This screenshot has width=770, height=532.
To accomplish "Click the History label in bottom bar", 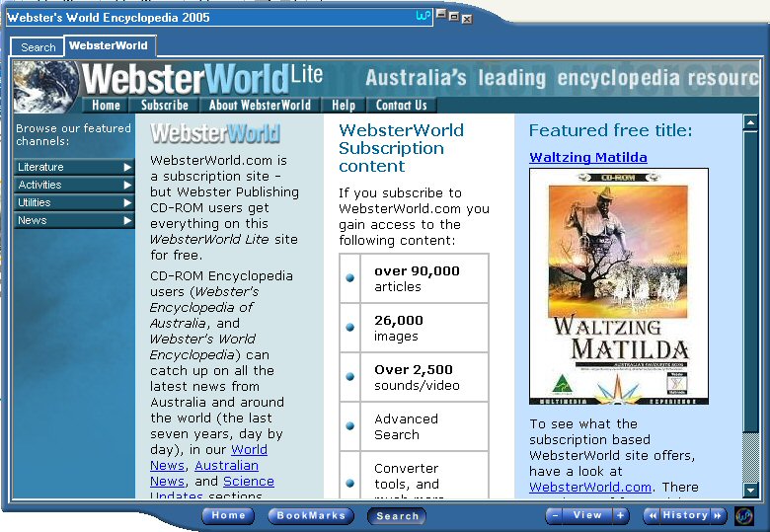I will (685, 515).
